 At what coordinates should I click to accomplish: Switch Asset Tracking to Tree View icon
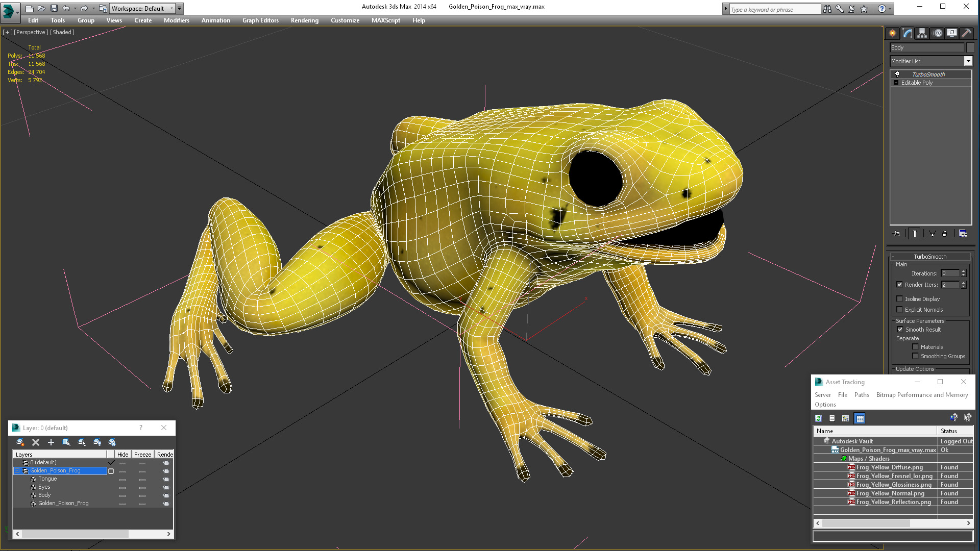point(846,418)
